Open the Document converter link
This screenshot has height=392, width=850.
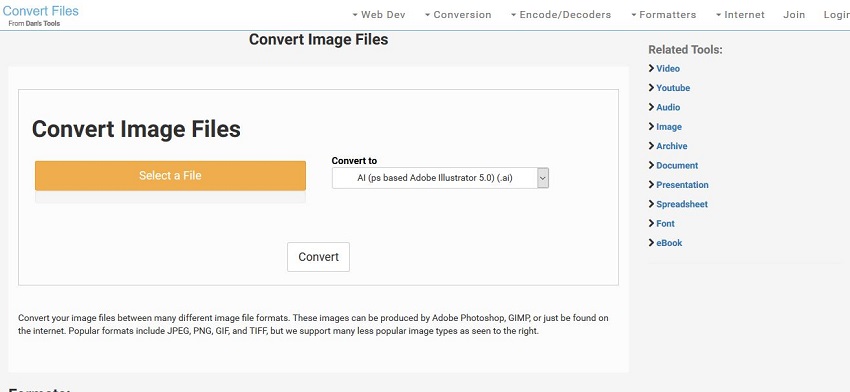677,165
